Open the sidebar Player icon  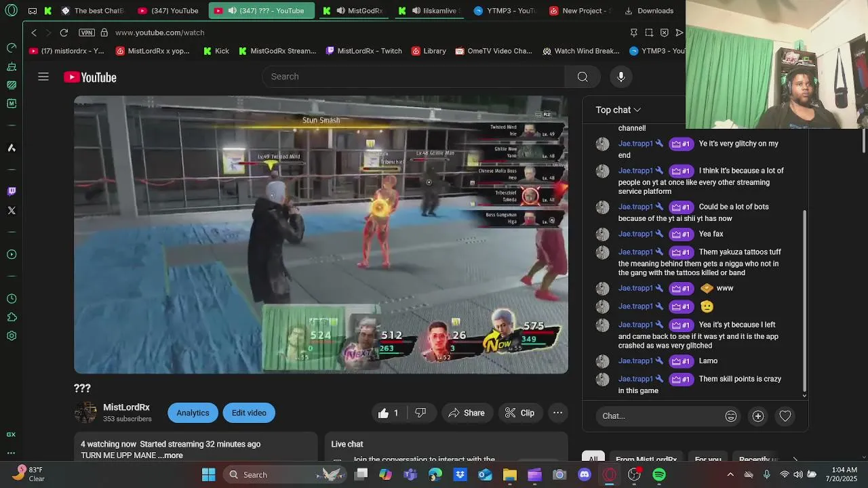point(12,255)
